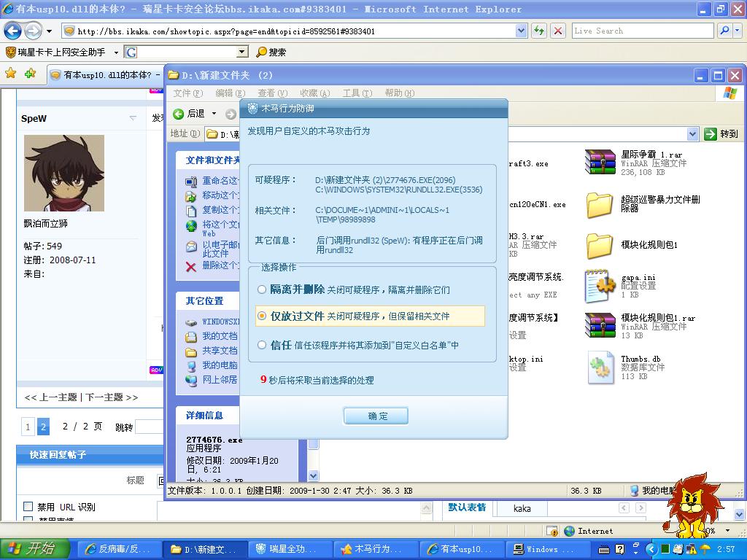Open the 工具 menu in Explorer window
The width and height of the screenshot is (747, 560).
coord(357,93)
